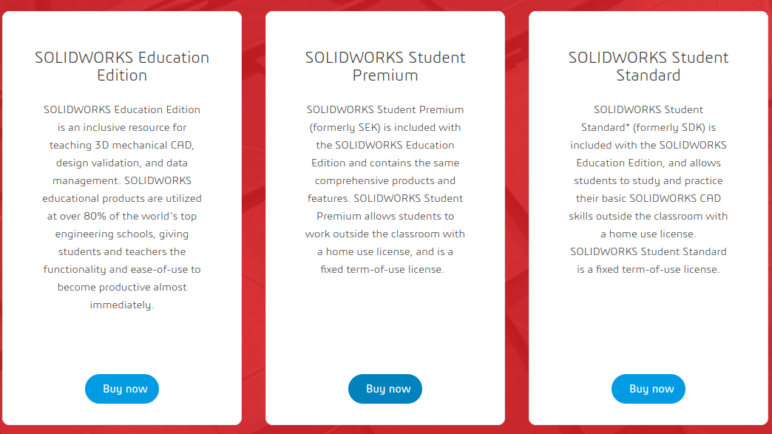772x434 pixels.
Task: Click "their basic SOLIDWORKS CAD" text line
Action: [x=648, y=198]
